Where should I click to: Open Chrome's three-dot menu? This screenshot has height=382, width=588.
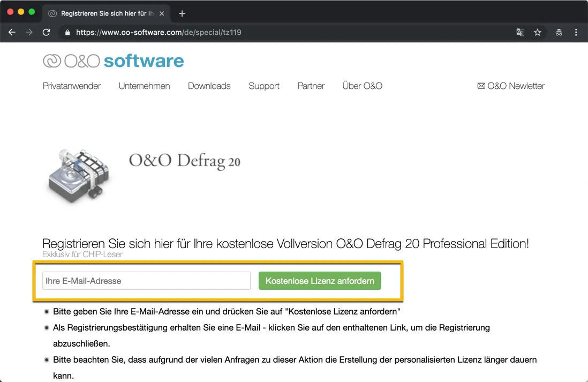(576, 32)
